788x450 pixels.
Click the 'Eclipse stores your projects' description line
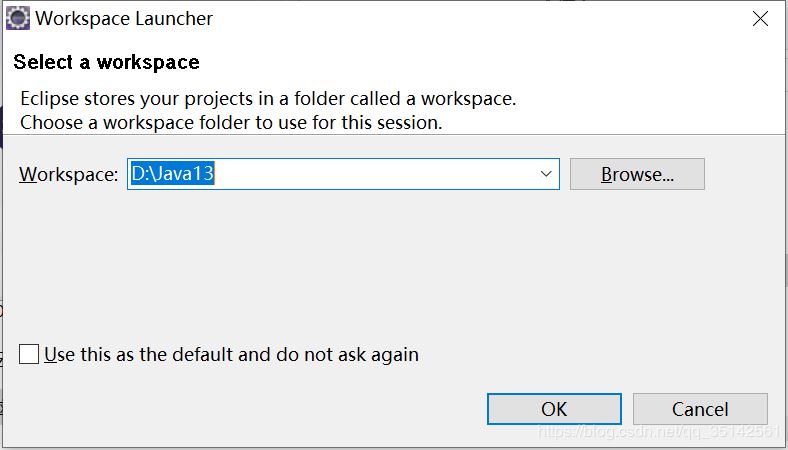[x=268, y=100]
